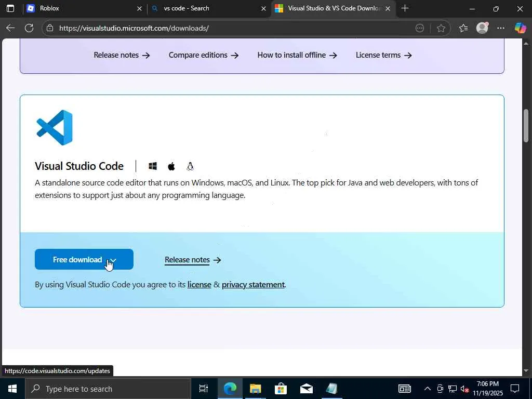Open News and interests taskbar widget
The width and height of the screenshot is (532, 399).
click(x=404, y=389)
